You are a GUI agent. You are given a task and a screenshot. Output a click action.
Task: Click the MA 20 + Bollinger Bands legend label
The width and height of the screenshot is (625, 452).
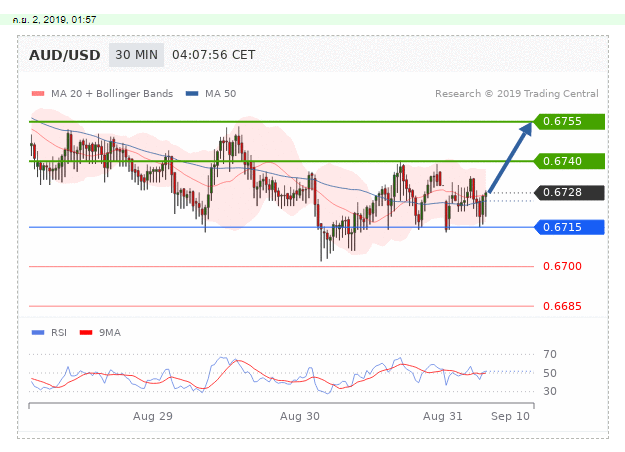click(112, 94)
